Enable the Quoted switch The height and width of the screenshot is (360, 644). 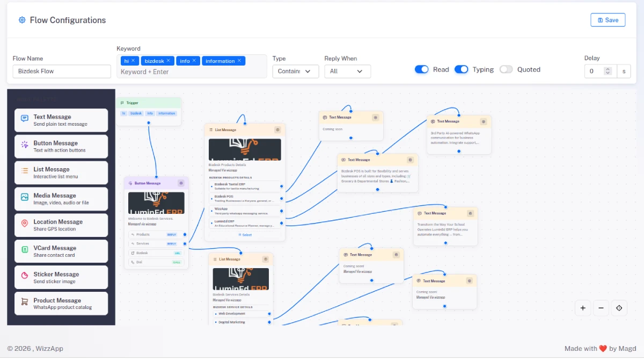pyautogui.click(x=506, y=69)
